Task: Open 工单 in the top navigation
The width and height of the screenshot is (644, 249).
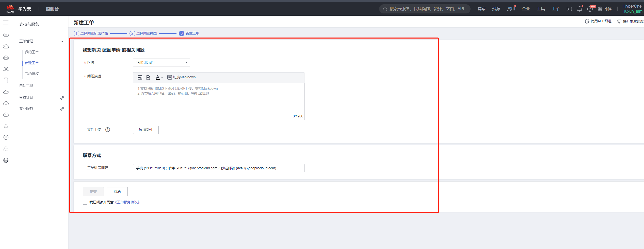Action: tap(556, 9)
